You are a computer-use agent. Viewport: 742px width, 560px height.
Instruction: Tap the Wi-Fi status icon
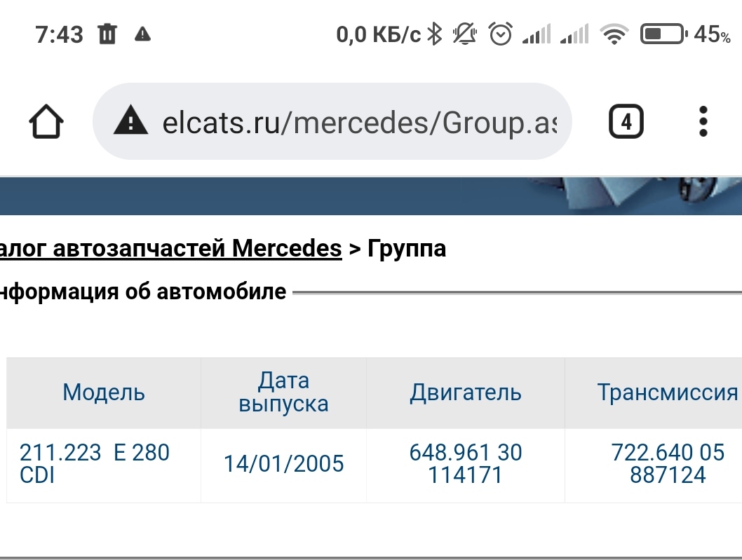614,34
